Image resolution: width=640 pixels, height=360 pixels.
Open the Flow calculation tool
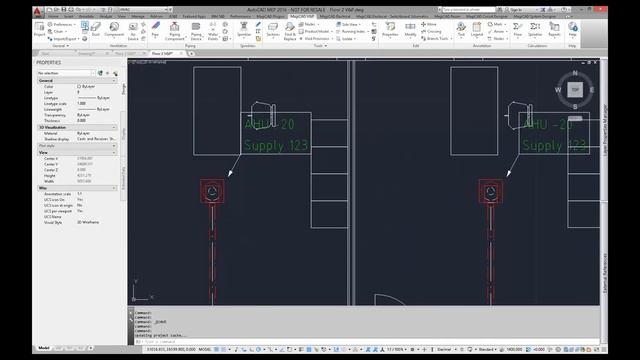coord(518,30)
